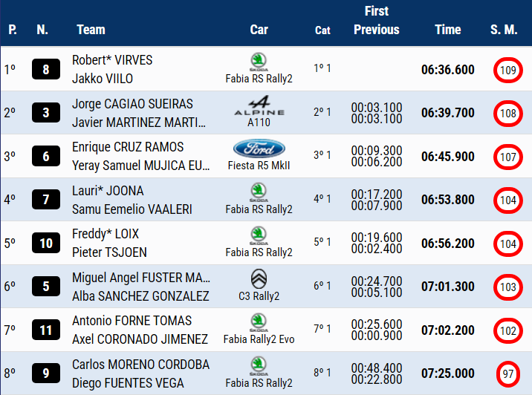Click the S. M. column header
532x395 pixels.
pyautogui.click(x=504, y=30)
